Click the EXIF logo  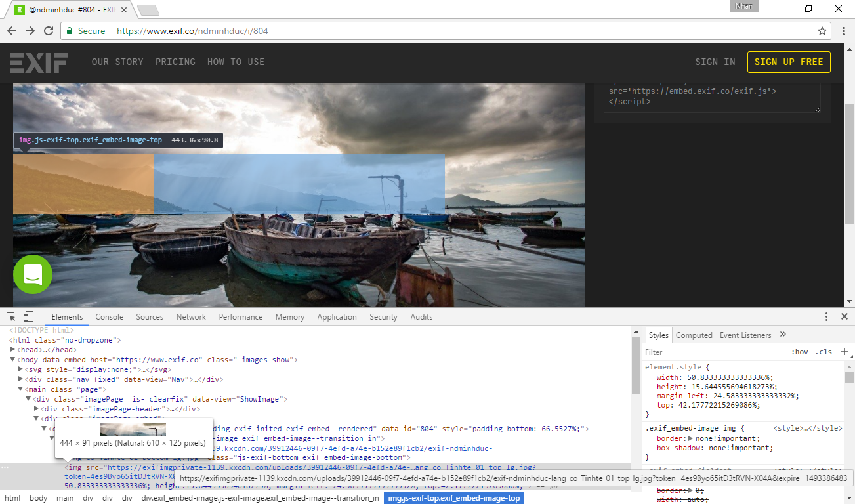point(38,62)
